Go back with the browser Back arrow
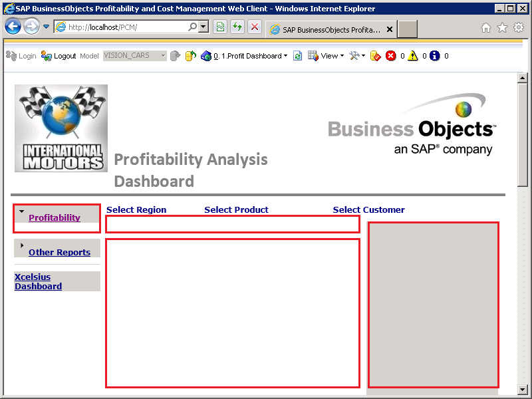Viewport: 532px width, 399px height. (13, 27)
